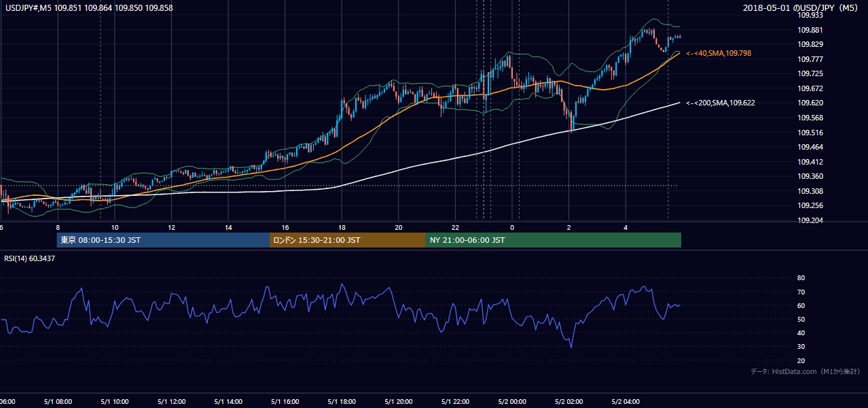This screenshot has height=408, width=868.
Task: Click hour tick 14 under price chart
Action: pyautogui.click(x=228, y=228)
